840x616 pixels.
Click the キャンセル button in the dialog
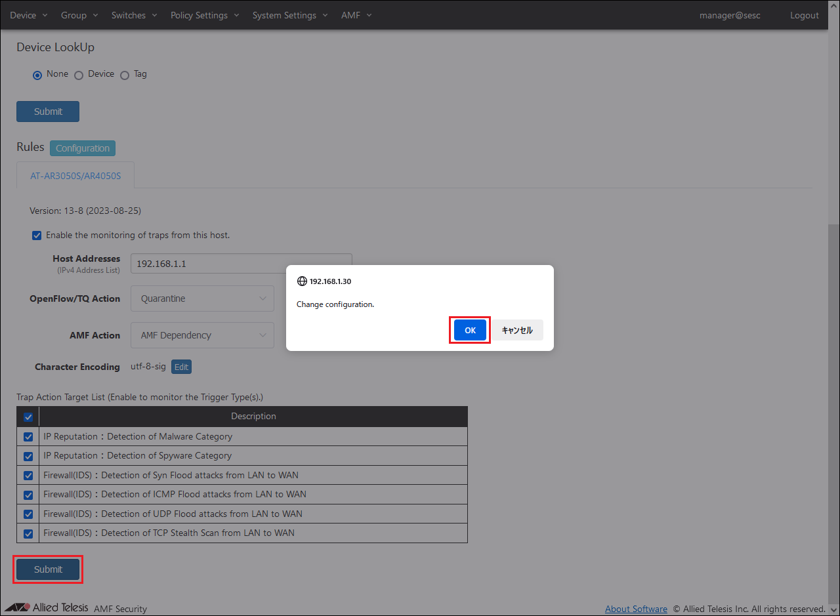[x=517, y=330]
